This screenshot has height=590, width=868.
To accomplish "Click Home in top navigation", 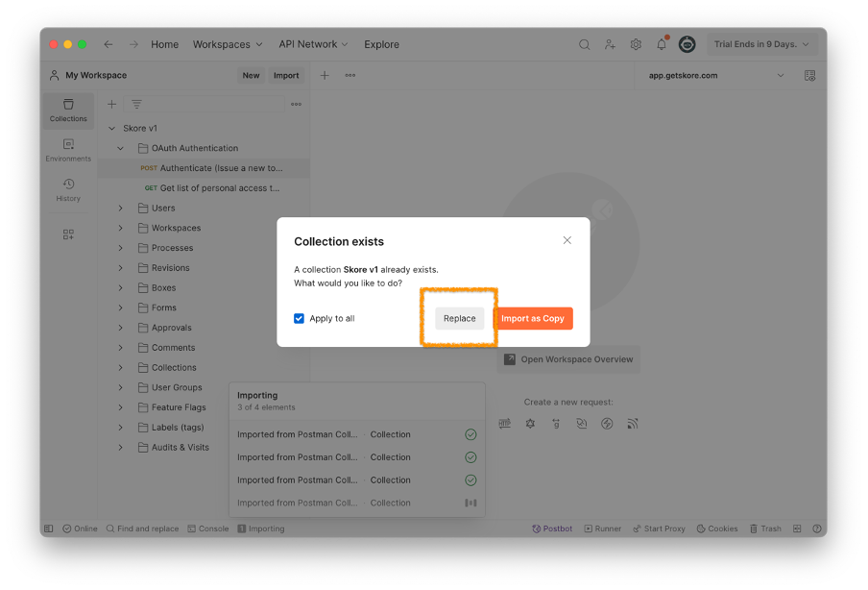I will 164,44.
